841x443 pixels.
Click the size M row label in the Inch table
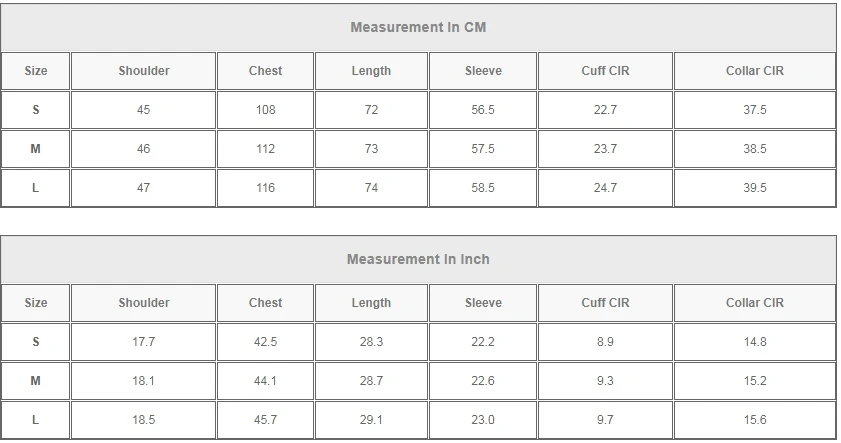tap(36, 381)
